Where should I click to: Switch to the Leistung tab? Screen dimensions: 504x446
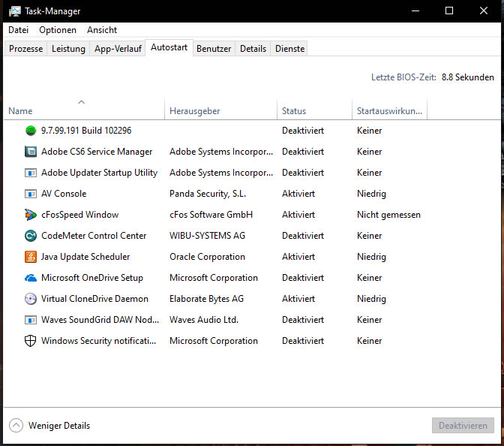68,49
